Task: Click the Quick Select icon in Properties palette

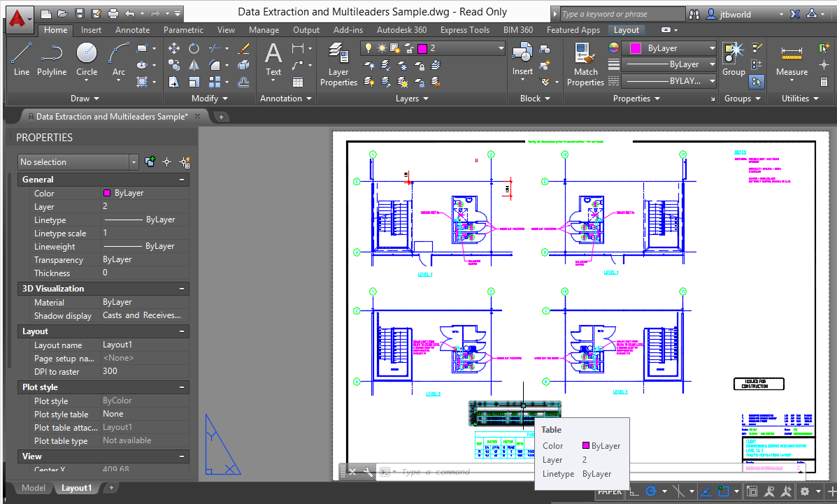Action: (185, 161)
